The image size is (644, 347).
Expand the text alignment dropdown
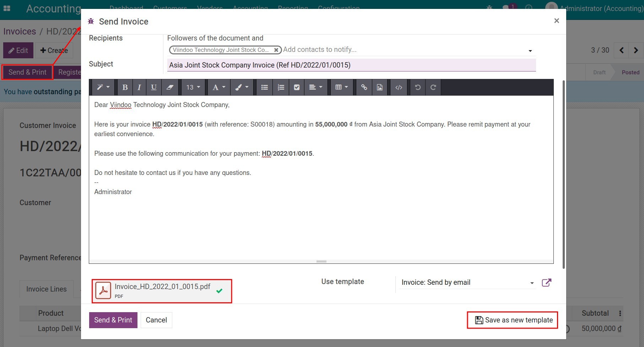click(x=316, y=87)
